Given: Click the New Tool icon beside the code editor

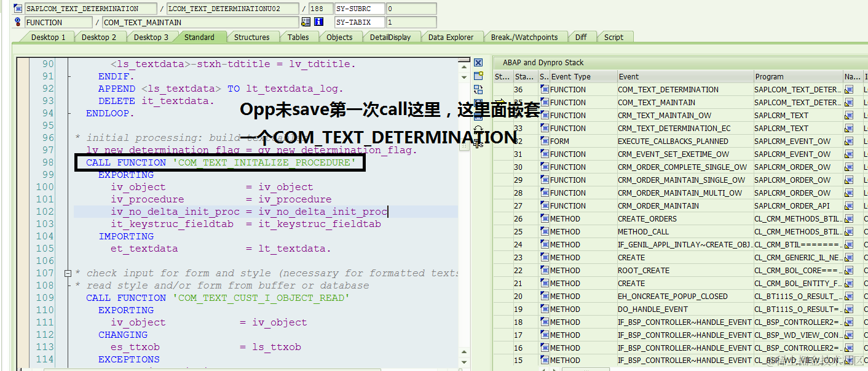Looking at the screenshot, I should 478,76.
